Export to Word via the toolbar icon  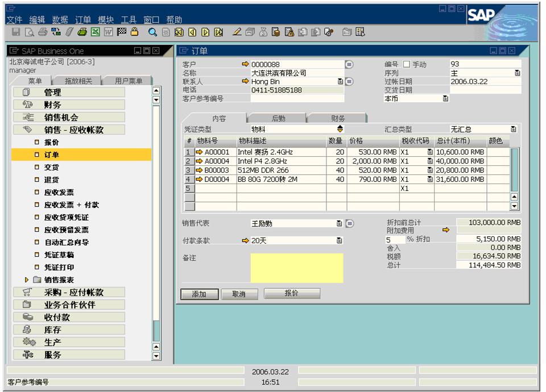(109, 32)
